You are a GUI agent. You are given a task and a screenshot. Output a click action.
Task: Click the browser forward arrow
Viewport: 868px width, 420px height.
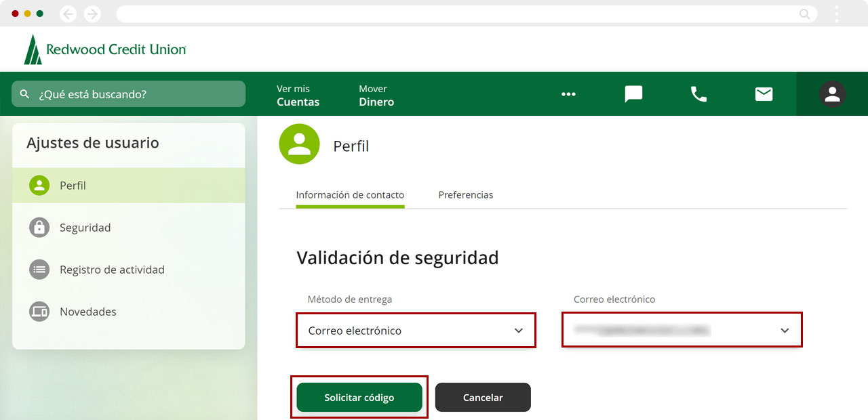(92, 14)
